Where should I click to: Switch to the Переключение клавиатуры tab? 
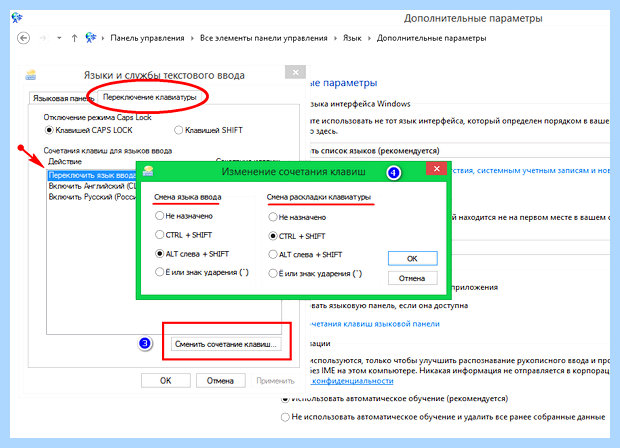pyautogui.click(x=149, y=97)
